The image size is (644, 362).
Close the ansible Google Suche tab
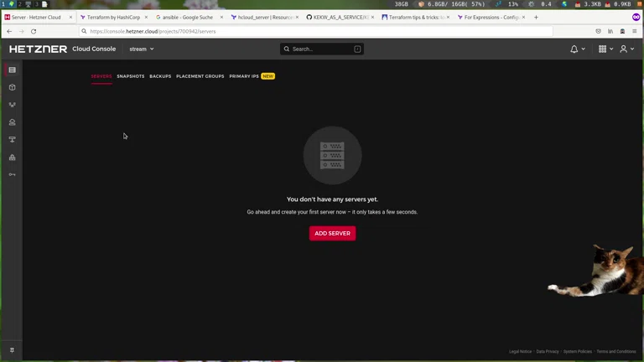coord(221,18)
